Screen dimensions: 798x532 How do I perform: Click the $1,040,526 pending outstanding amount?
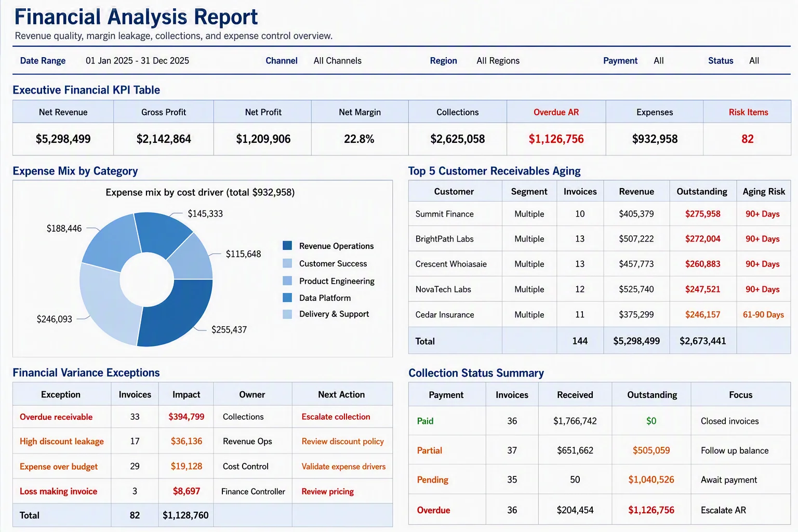point(651,480)
